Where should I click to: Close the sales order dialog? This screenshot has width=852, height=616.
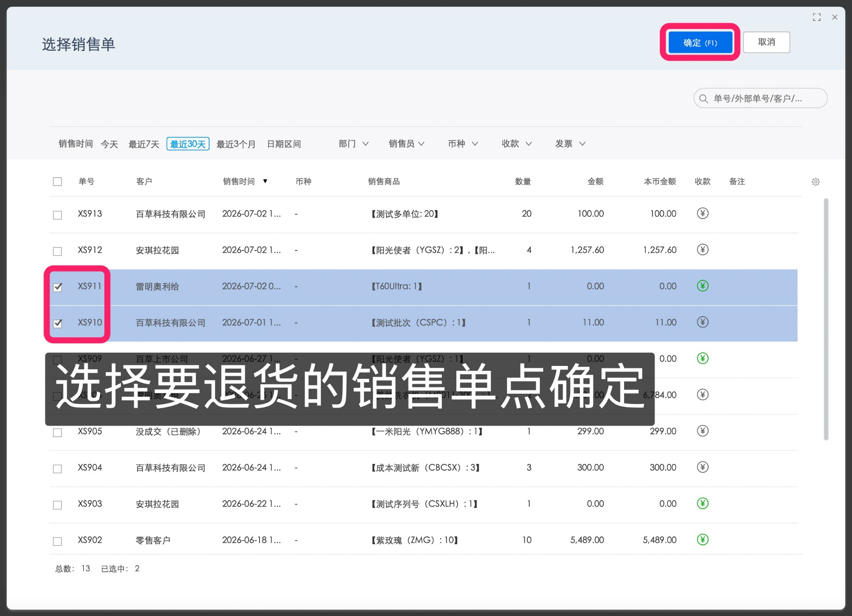click(x=835, y=17)
